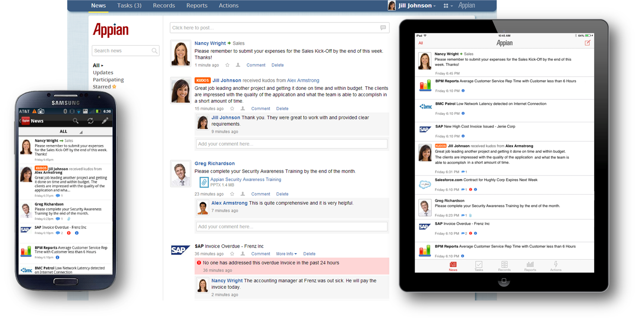Open the Tasks (3) tab in web header
Image resolution: width=644 pixels, height=323 pixels.
(129, 6)
